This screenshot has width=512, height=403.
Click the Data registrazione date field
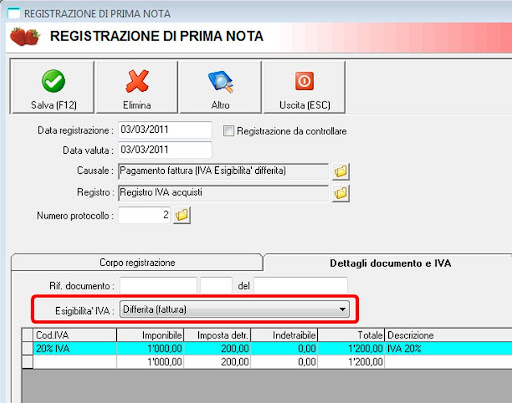tap(165, 130)
